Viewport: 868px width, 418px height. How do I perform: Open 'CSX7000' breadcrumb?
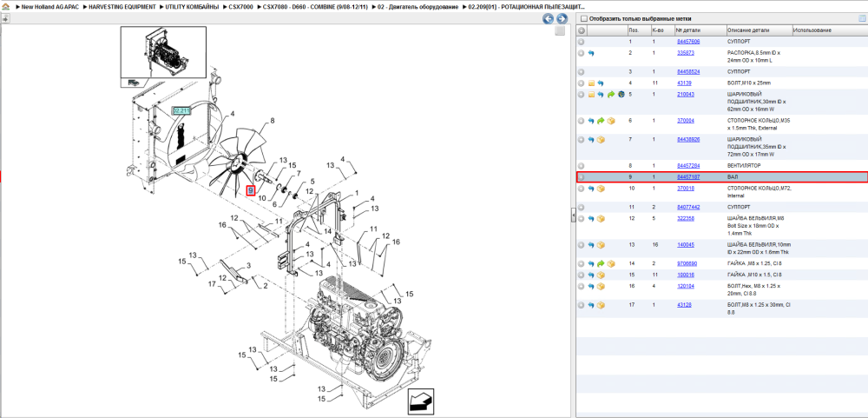[241, 7]
